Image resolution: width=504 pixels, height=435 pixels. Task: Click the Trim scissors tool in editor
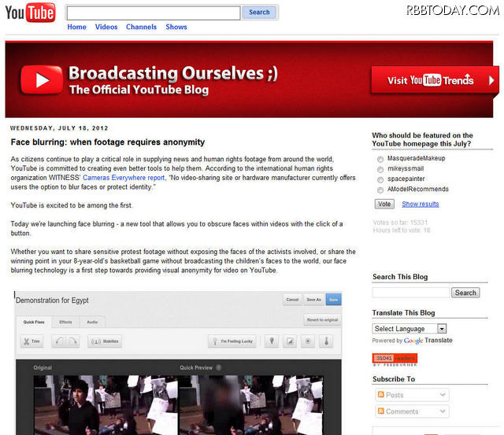[x=31, y=341]
